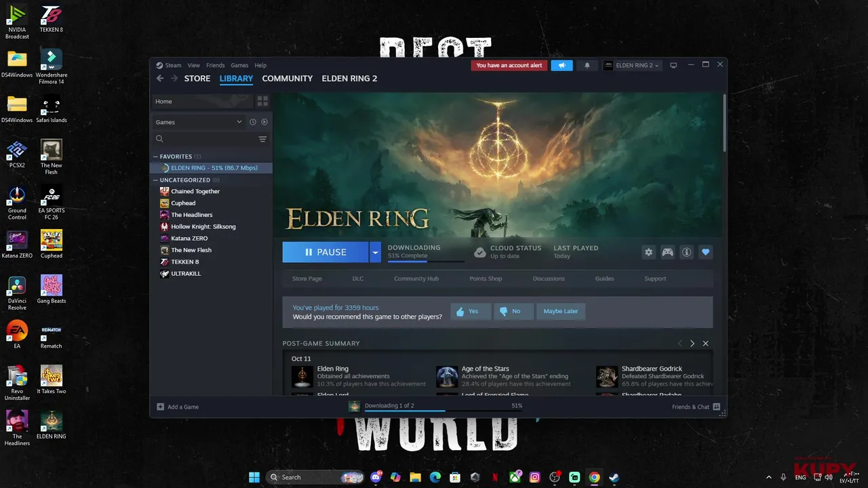Viewport: 868px width, 488px height.
Task: Enter Big Picture mode monitor icon
Action: [673, 65]
